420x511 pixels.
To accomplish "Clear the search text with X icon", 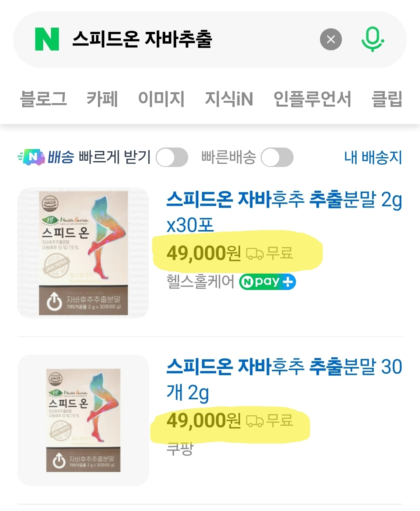I will pos(331,39).
